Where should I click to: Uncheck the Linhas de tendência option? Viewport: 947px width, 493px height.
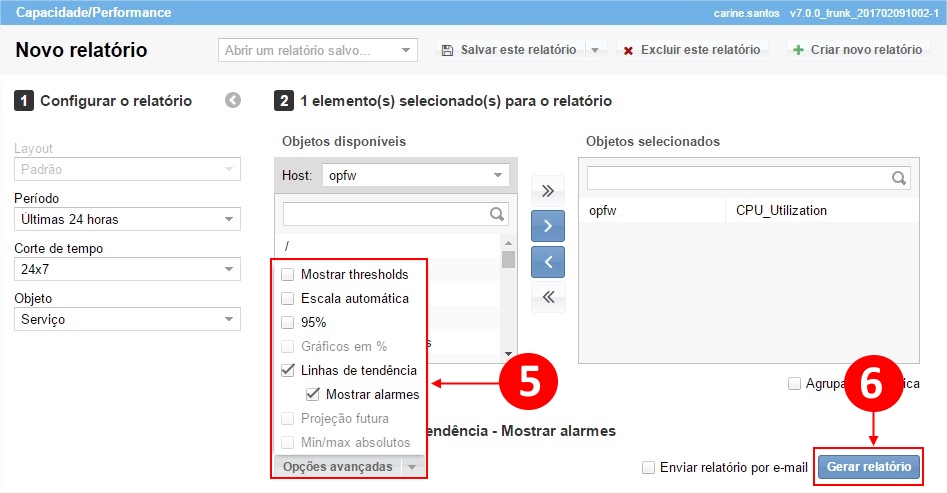(288, 370)
